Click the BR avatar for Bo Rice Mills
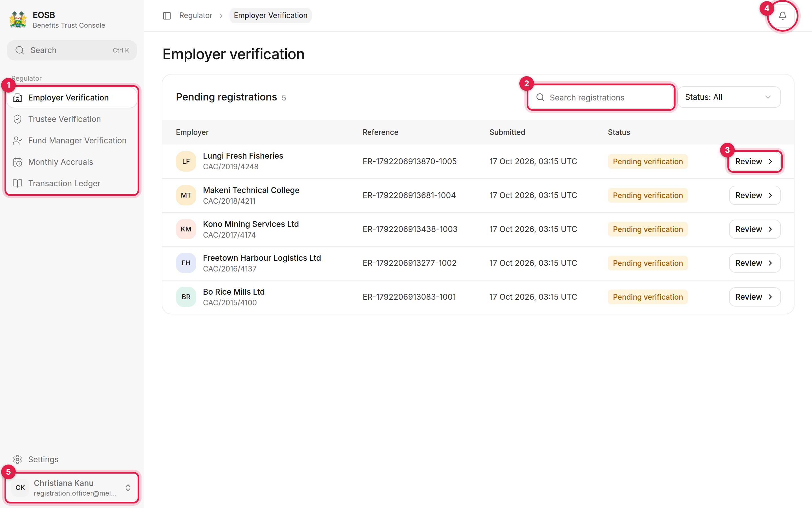812x508 pixels. click(x=186, y=297)
